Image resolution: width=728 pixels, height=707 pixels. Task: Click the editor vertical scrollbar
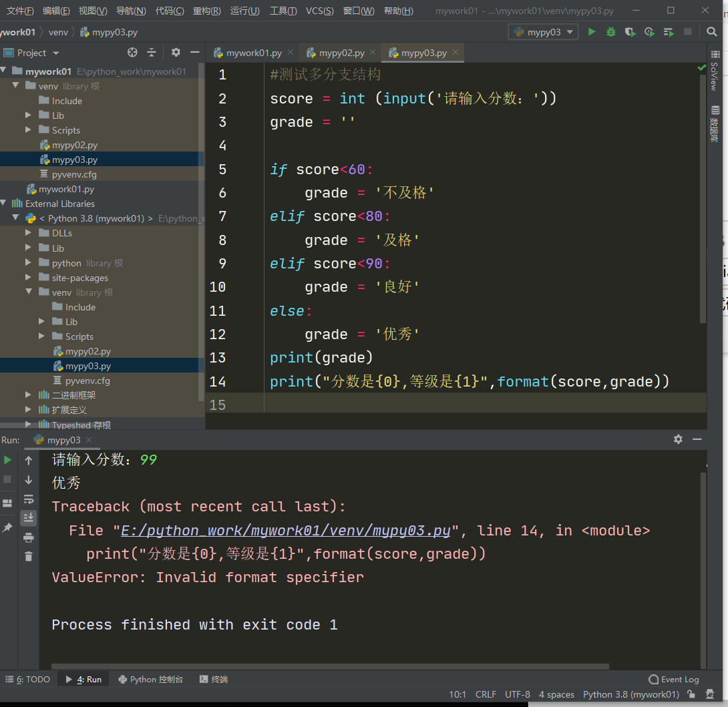click(703, 198)
